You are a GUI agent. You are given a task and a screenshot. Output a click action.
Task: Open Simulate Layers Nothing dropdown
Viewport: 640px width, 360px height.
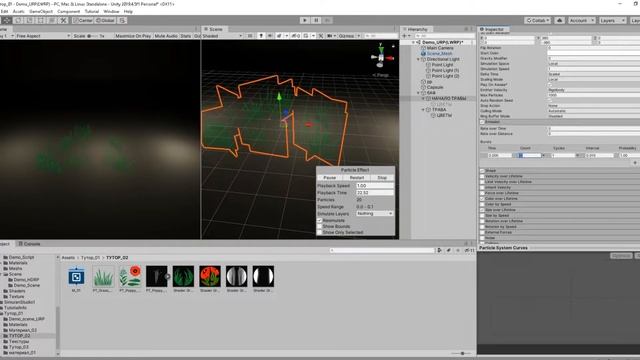[374, 213]
